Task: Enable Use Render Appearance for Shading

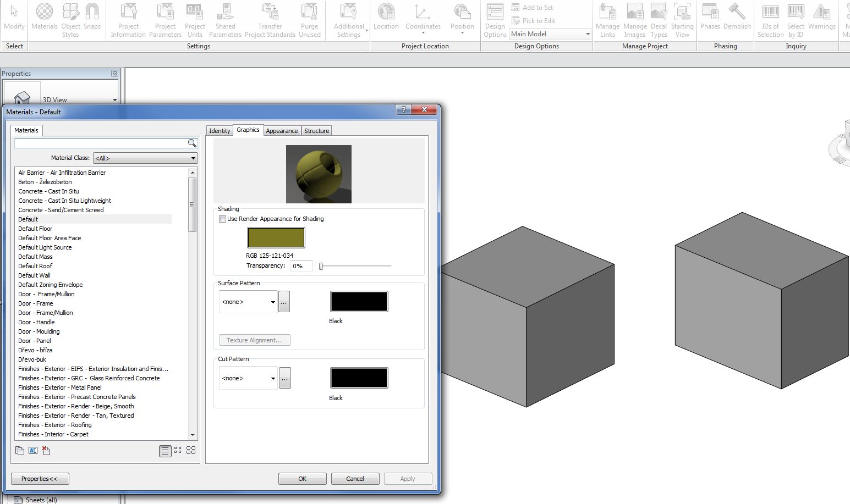Action: (x=223, y=219)
